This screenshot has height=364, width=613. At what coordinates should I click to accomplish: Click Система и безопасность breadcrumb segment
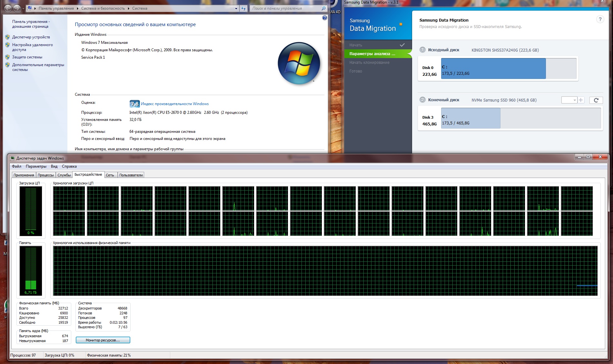click(x=103, y=8)
